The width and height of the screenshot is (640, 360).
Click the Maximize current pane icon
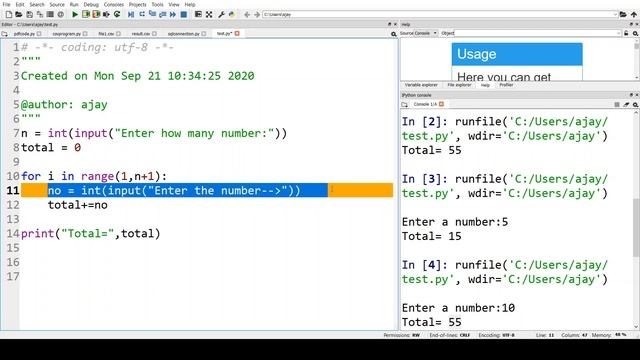(198, 15)
